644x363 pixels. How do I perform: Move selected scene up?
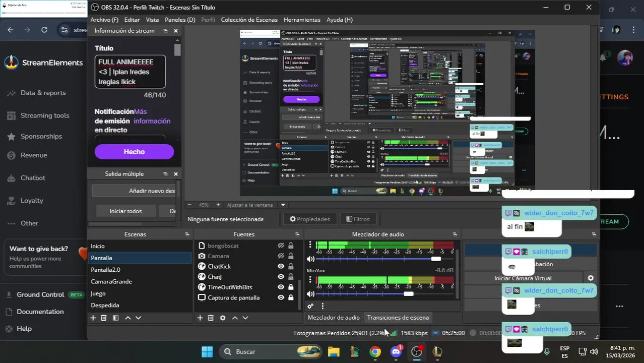(x=128, y=318)
